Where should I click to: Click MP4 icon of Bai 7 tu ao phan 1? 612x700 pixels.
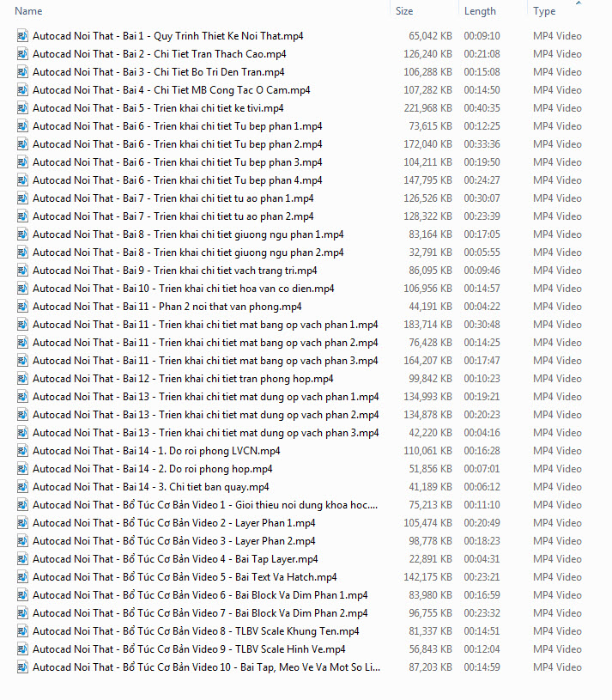22,198
